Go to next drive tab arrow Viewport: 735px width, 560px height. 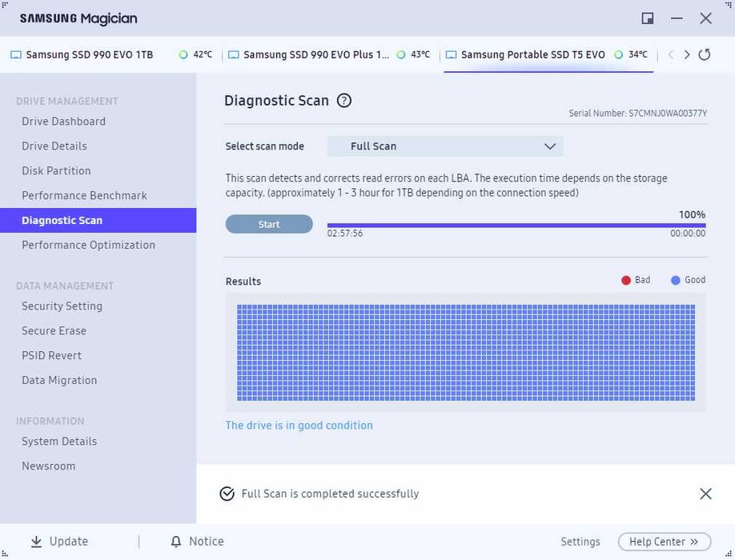[x=687, y=54]
